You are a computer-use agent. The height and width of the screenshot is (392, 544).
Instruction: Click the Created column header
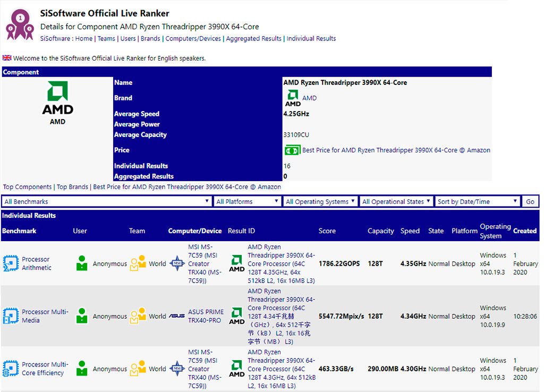tap(524, 231)
